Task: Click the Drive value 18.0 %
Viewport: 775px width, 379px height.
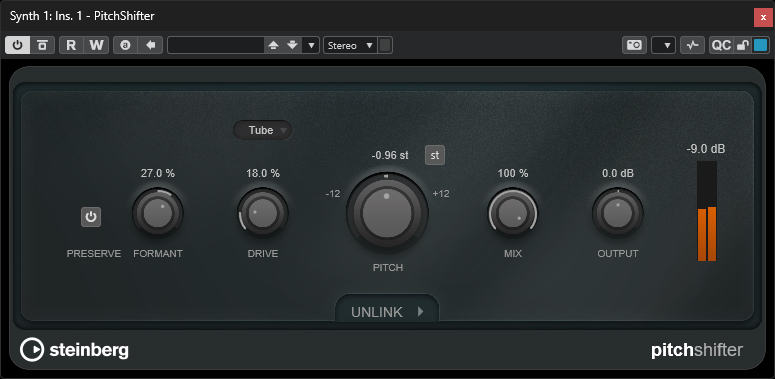Action: (x=263, y=173)
